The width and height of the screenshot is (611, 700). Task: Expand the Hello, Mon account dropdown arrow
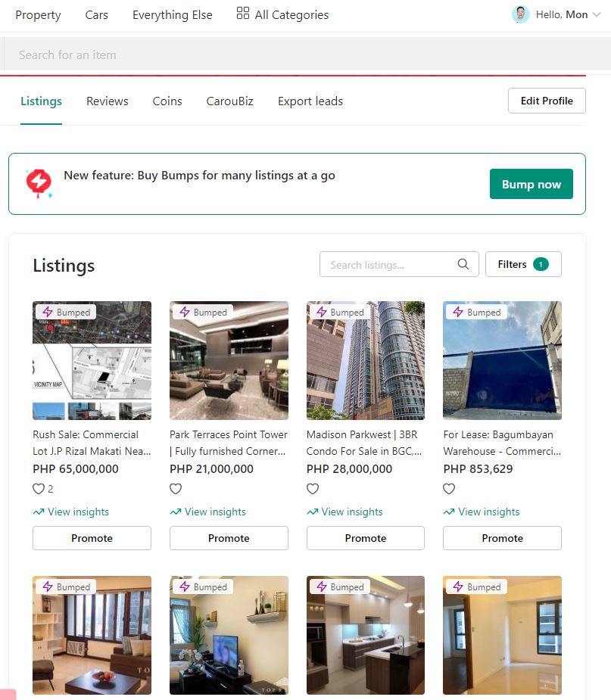[597, 14]
